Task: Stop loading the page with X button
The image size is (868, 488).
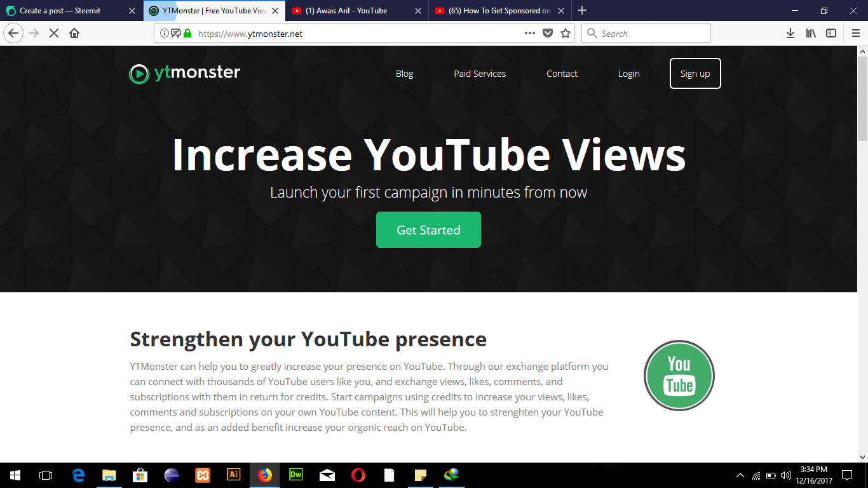Action: [x=54, y=33]
